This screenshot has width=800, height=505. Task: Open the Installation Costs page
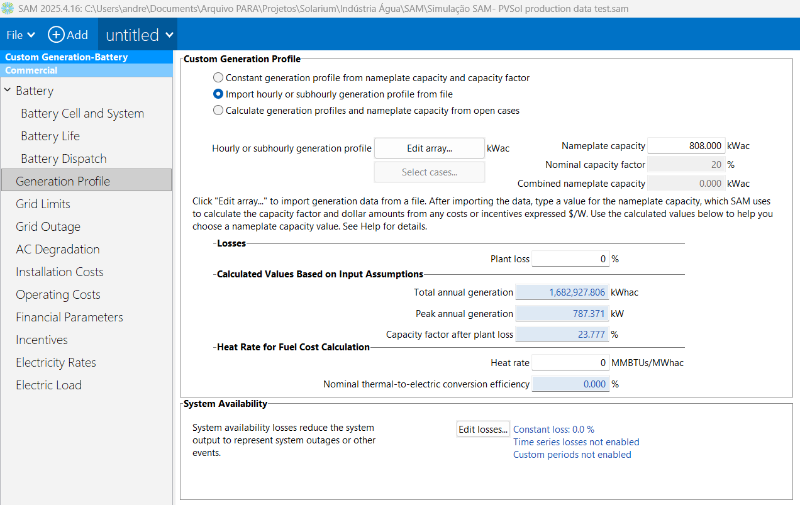(x=59, y=272)
